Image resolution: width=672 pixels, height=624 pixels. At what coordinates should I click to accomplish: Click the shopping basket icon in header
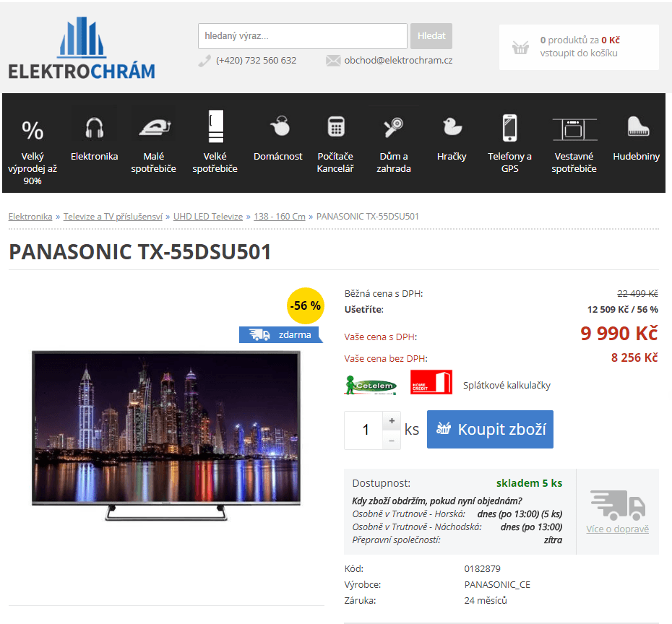(520, 47)
